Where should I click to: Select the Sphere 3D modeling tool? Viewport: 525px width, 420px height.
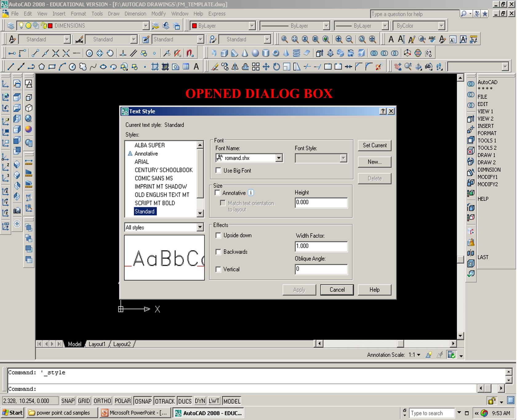pyautogui.click(x=255, y=53)
